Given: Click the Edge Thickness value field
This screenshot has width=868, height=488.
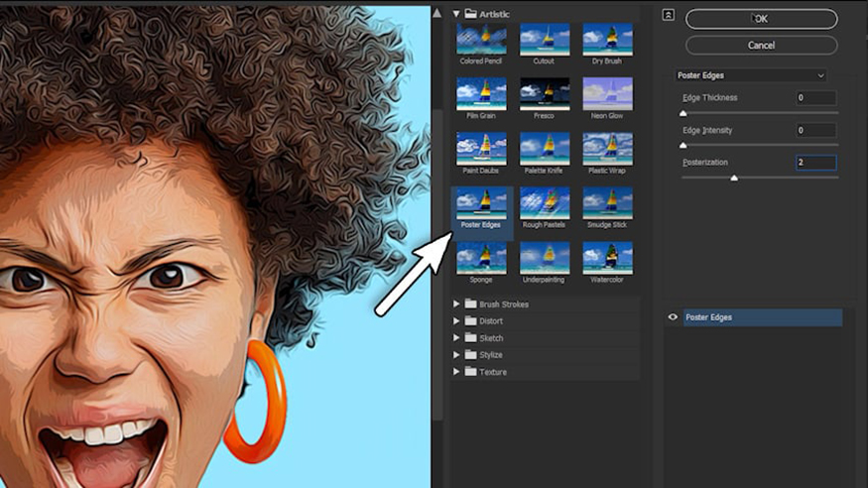Looking at the screenshot, I should tap(816, 98).
